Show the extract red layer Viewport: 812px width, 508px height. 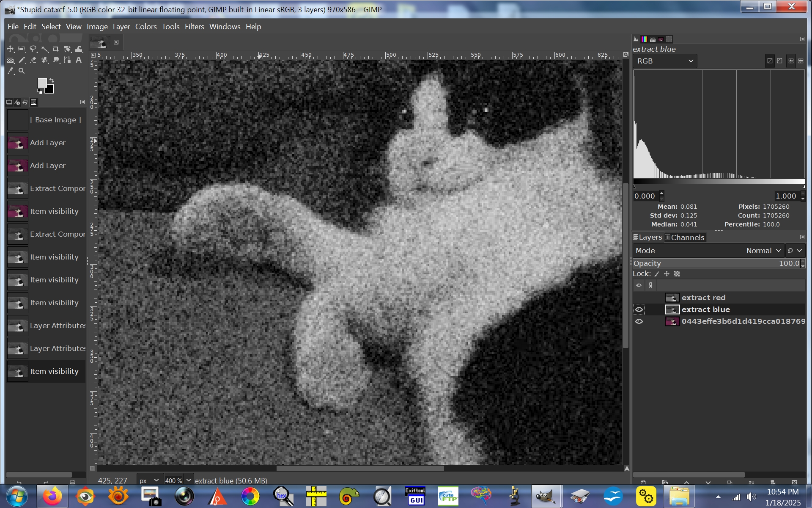click(639, 298)
